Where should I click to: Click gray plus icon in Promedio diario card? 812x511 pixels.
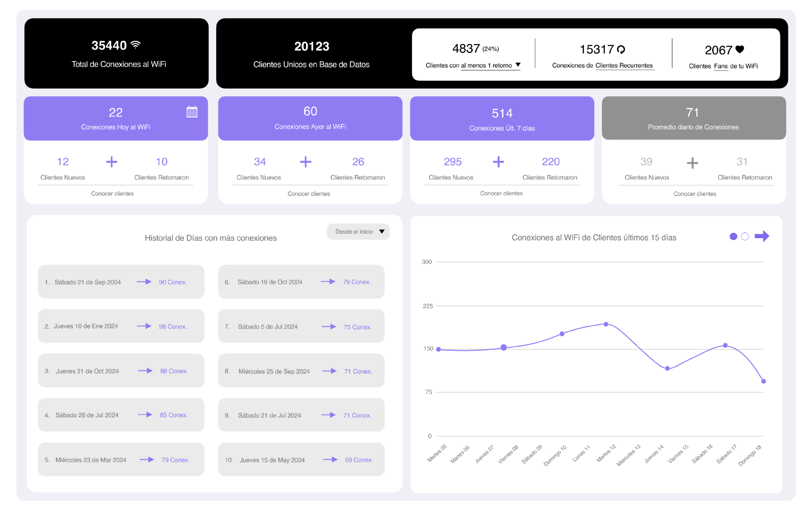point(692,163)
